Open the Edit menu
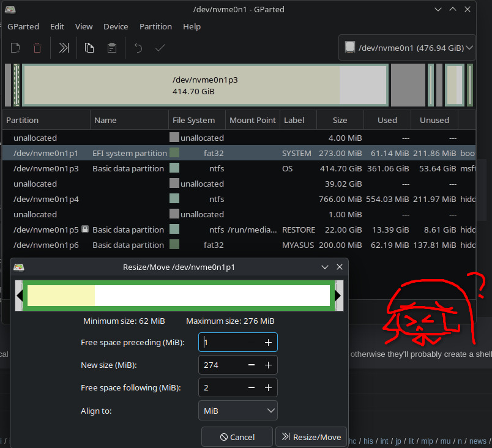 (x=57, y=27)
